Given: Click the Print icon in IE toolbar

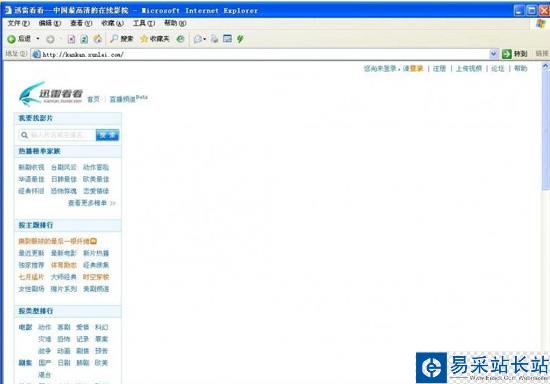Looking at the screenshot, I should 214,39.
